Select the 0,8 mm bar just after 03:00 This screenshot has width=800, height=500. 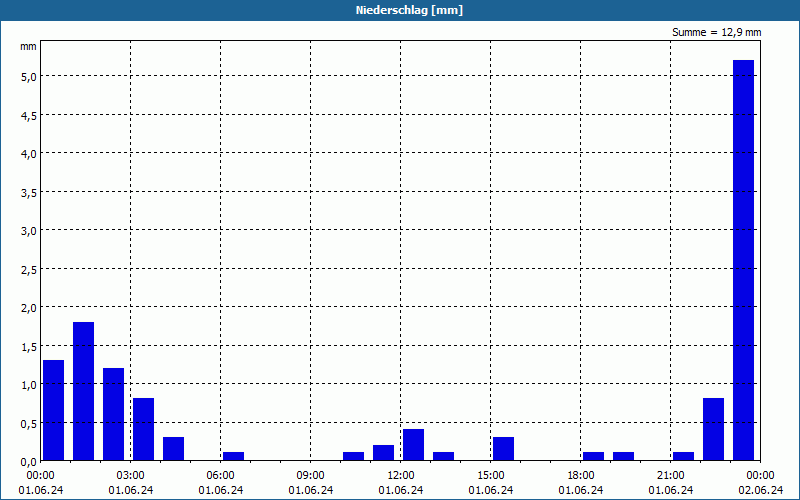point(143,429)
